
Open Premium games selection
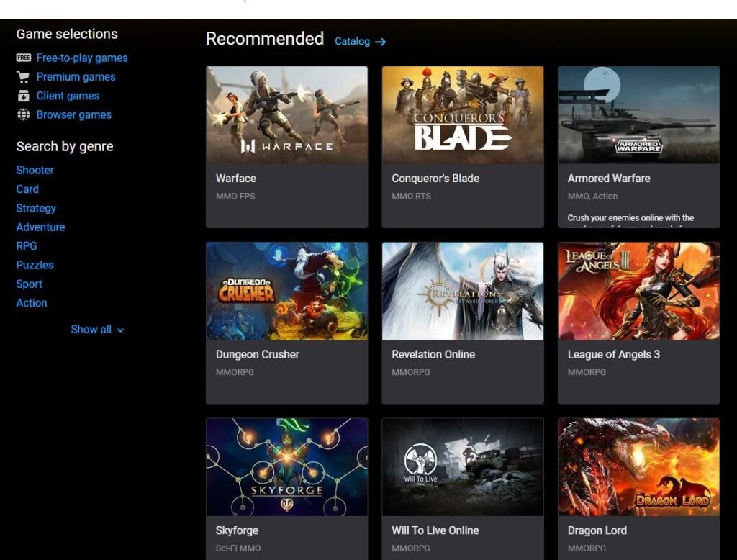[x=76, y=76]
